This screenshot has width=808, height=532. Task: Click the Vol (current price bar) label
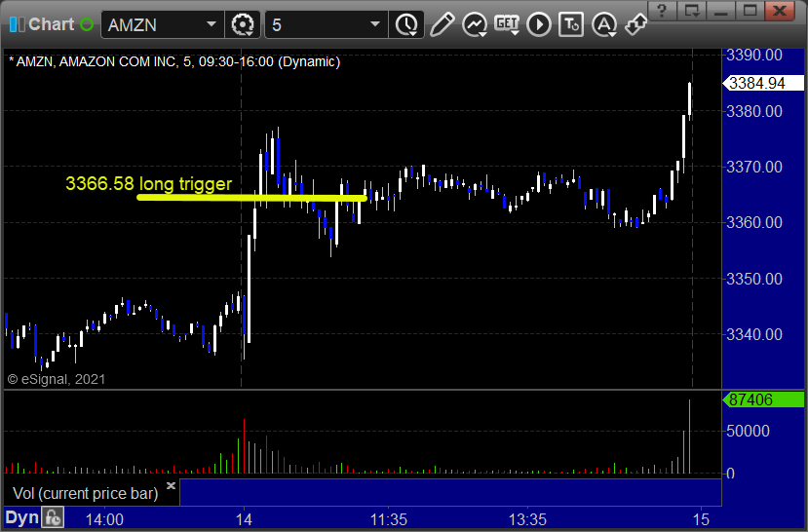pos(86,493)
